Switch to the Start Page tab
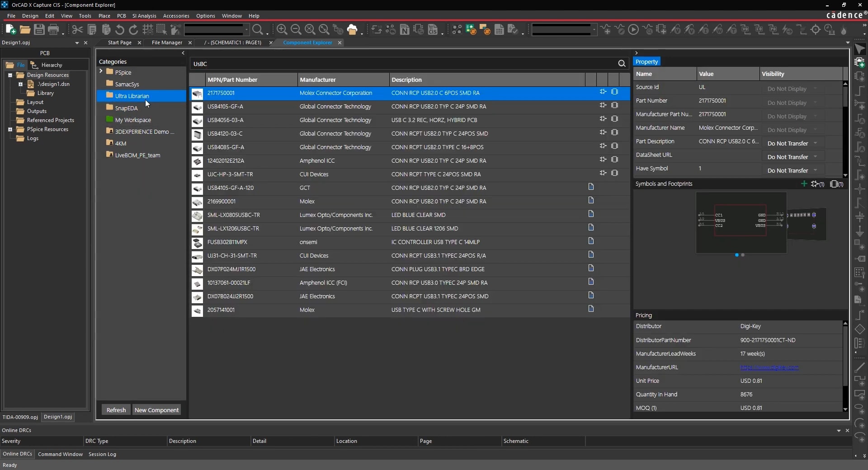The image size is (868, 470). 119,42
